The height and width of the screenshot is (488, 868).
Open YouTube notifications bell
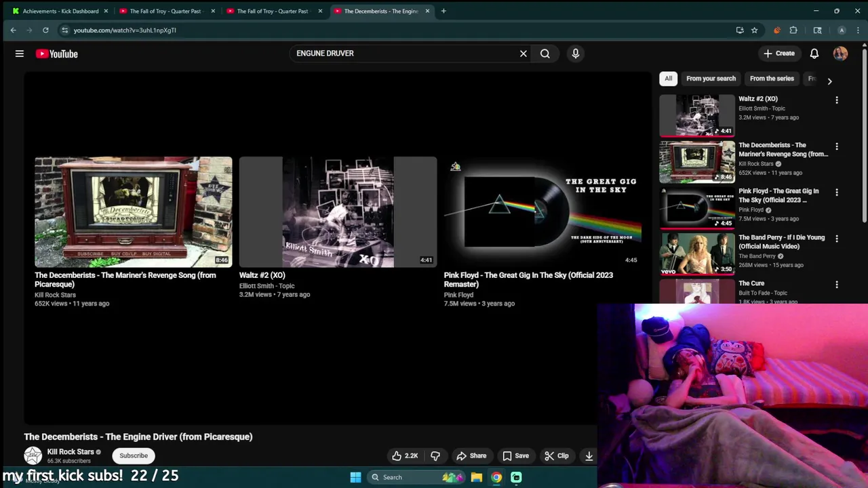click(x=814, y=54)
